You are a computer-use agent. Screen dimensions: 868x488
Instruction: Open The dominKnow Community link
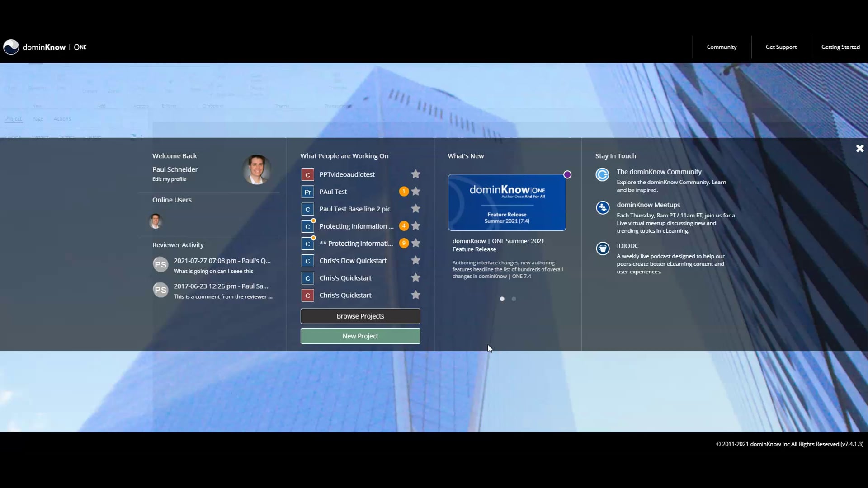point(659,172)
